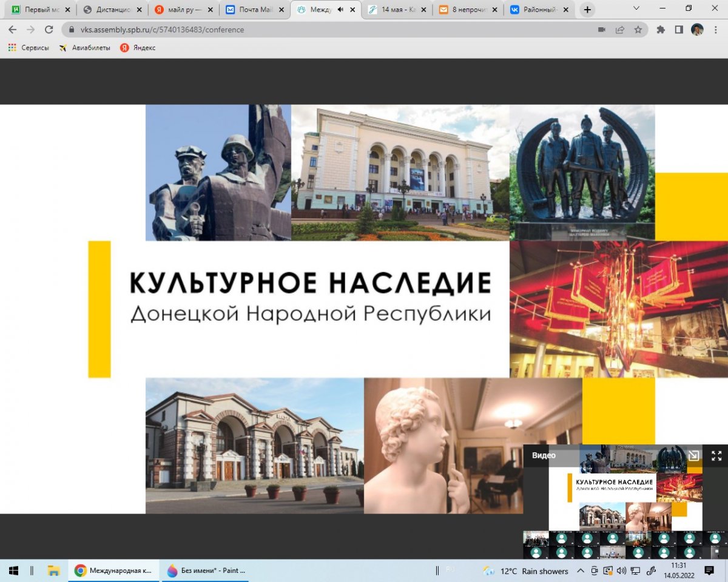728x582 pixels.
Task: Click the 'КУЛЬТУРНОЕ НАСЛЕДИЕ' slide title
Action: tap(310, 283)
